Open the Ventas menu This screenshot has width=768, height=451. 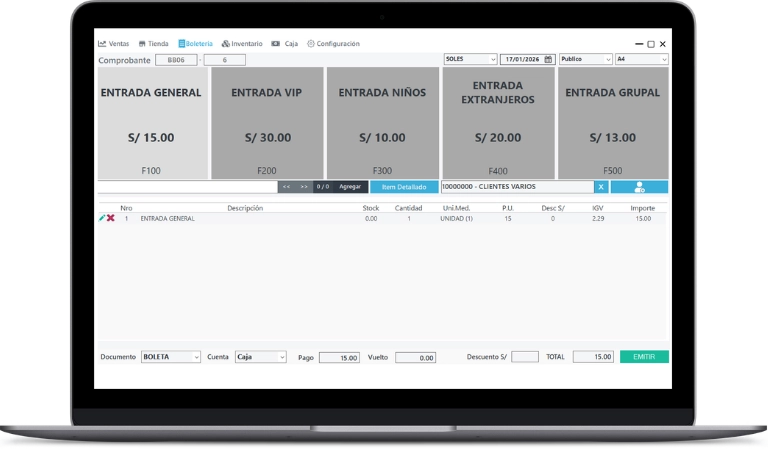(x=114, y=44)
